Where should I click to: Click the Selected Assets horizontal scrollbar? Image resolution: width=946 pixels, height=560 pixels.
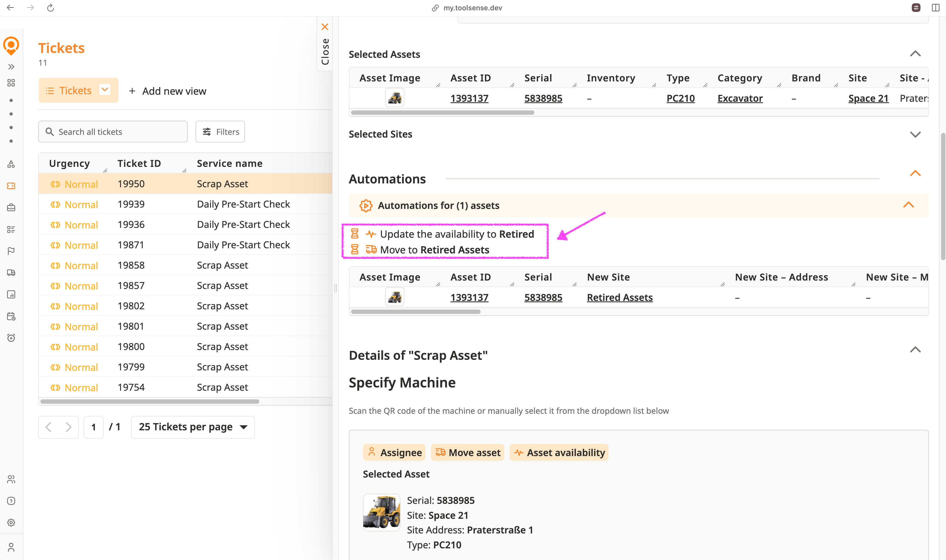(442, 112)
